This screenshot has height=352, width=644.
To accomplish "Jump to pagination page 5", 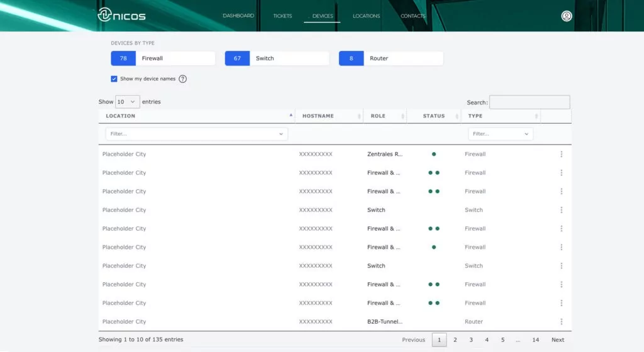I will pos(502,339).
